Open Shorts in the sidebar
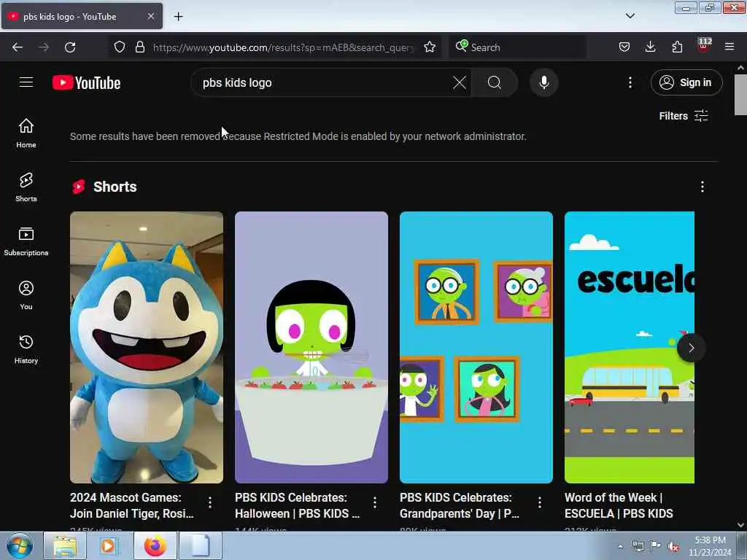 (26, 187)
